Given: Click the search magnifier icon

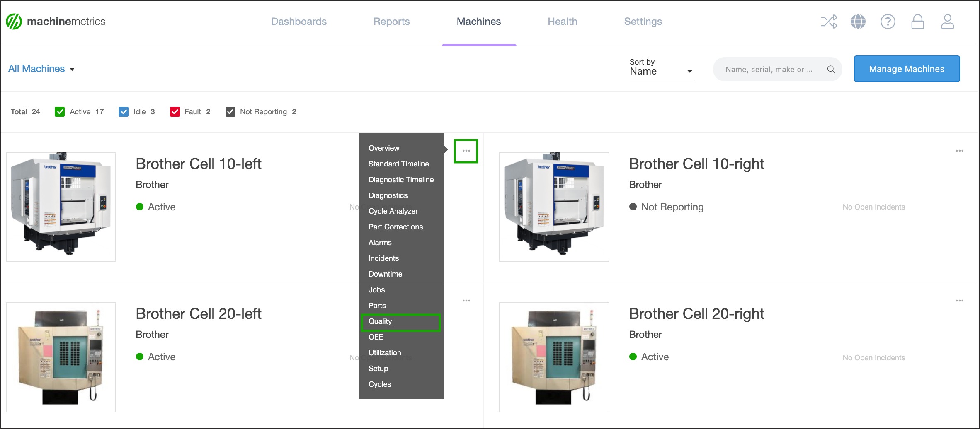Looking at the screenshot, I should [x=831, y=69].
